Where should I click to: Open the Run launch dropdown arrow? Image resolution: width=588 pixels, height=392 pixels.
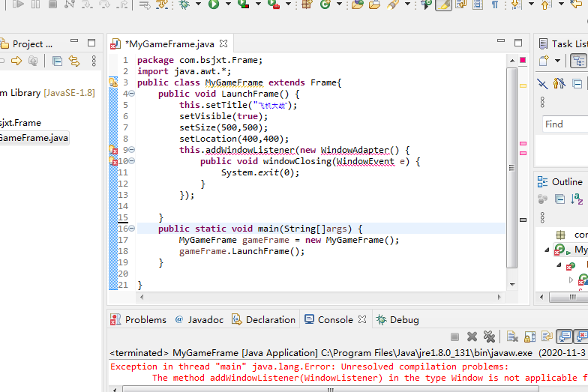coord(228,4)
